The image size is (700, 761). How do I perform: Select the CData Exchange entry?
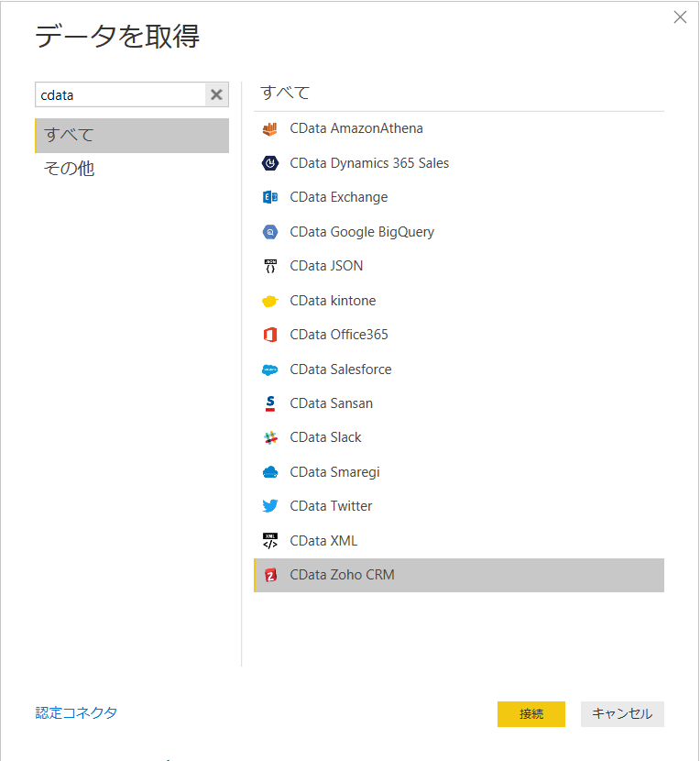coord(459,197)
